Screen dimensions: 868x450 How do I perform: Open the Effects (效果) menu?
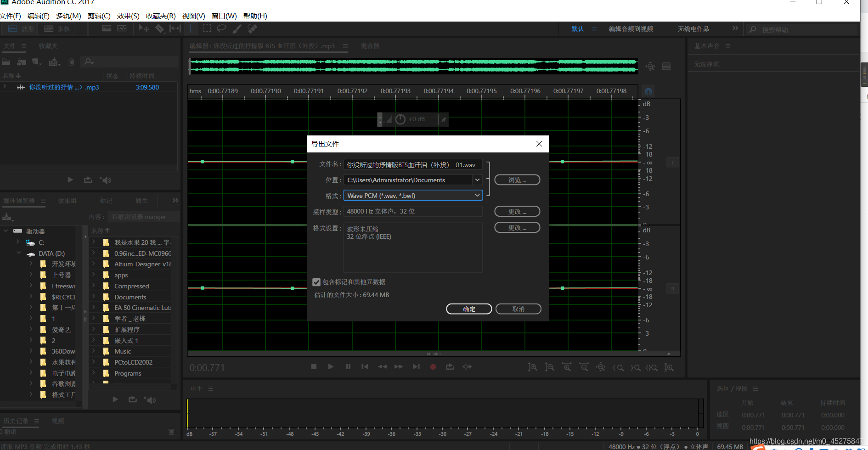pyautogui.click(x=128, y=16)
